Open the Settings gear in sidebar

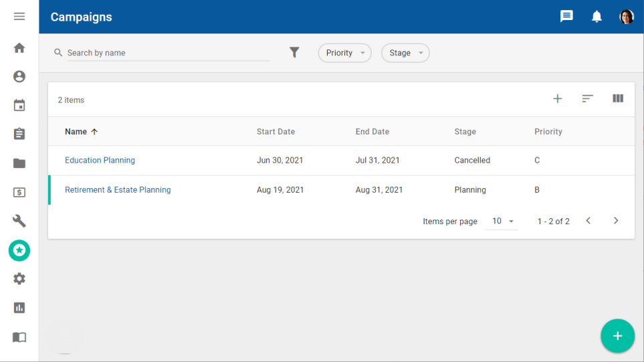pyautogui.click(x=19, y=279)
